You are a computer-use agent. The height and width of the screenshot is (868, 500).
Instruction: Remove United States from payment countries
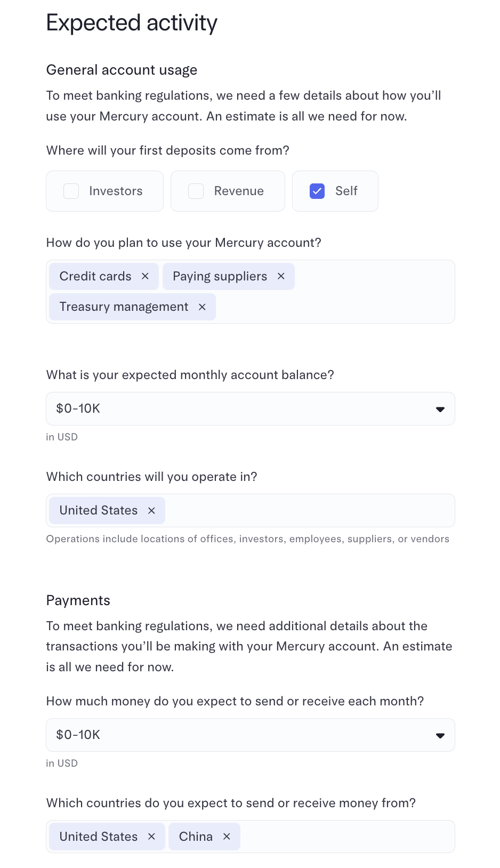point(151,837)
